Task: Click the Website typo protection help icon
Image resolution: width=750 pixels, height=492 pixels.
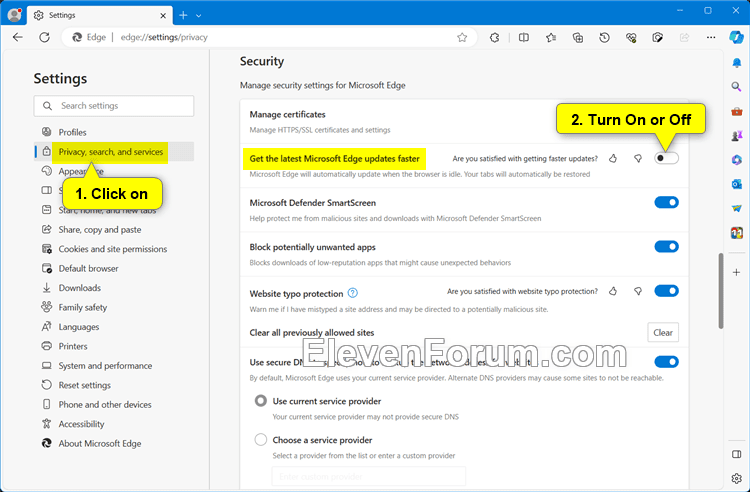Action: [x=353, y=293]
